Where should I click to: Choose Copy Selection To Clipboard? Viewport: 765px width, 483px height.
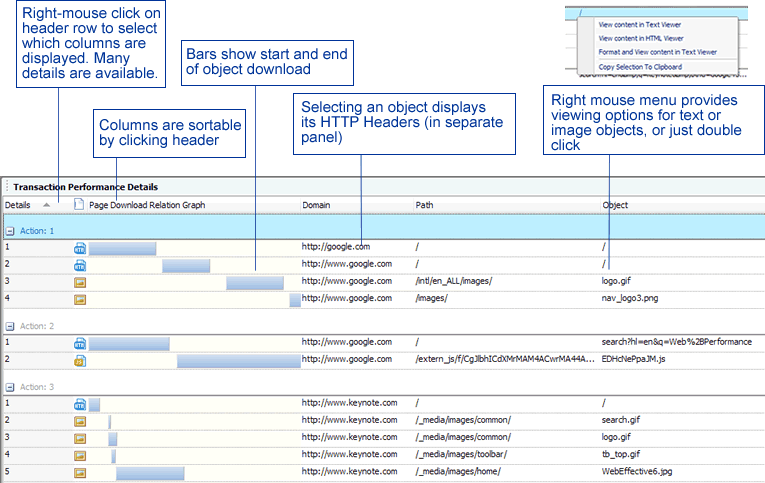click(640, 67)
